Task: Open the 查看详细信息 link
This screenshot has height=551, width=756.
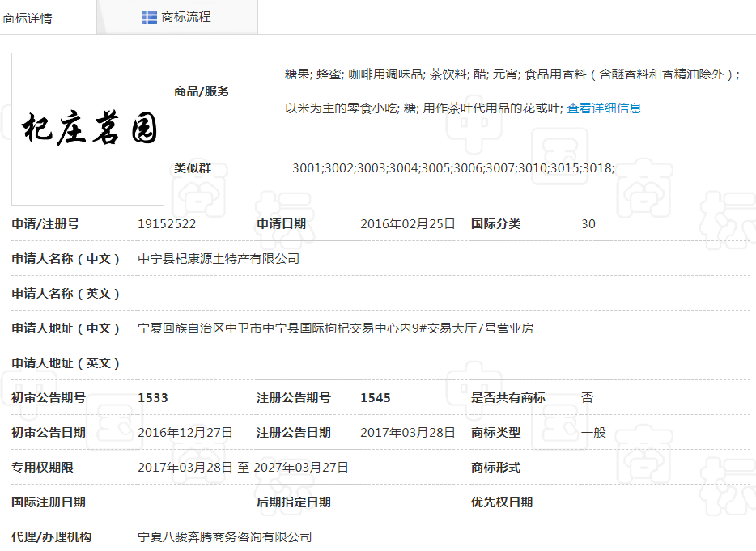Action: tap(604, 108)
